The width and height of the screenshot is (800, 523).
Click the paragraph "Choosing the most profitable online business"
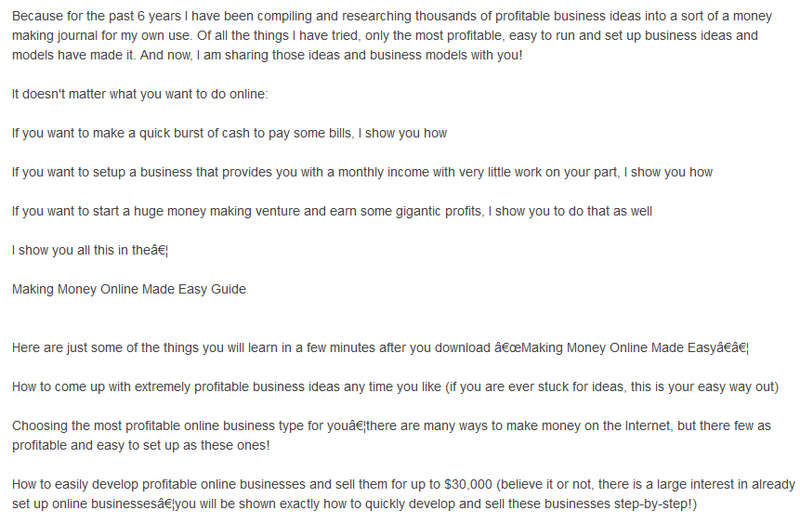(x=391, y=435)
